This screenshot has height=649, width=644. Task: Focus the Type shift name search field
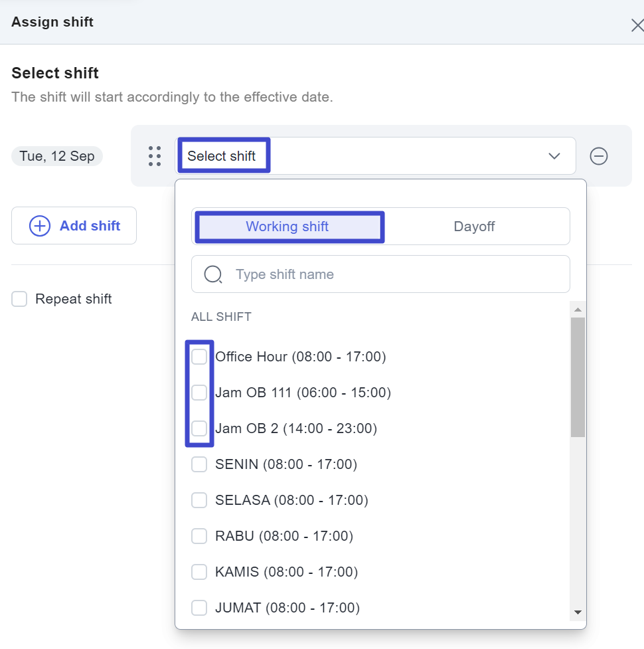point(392,274)
